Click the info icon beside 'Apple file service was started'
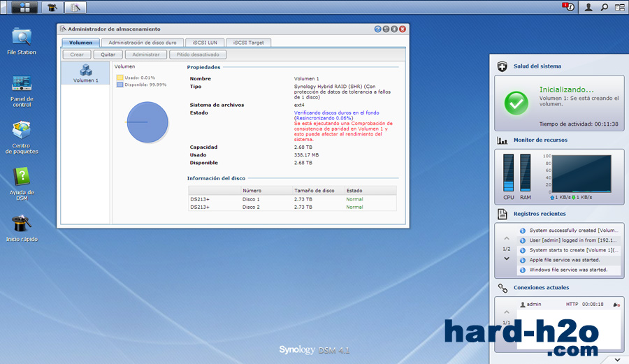The image size is (629, 364). point(522,260)
